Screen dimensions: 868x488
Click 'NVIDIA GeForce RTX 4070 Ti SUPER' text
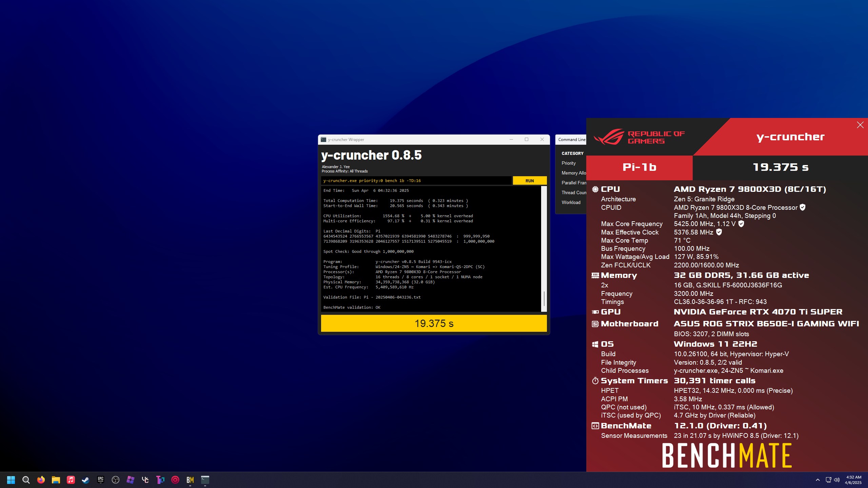point(758,312)
